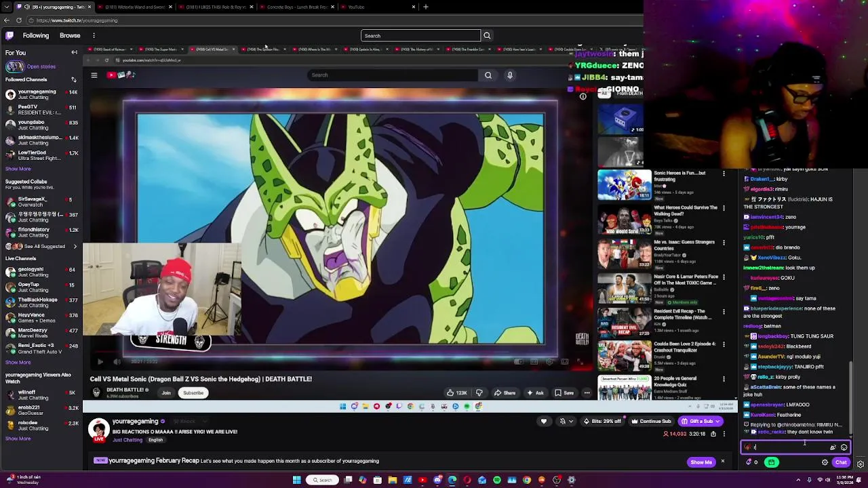This screenshot has width=868, height=488.
Task: Click the YouTube Ask button
Action: [535, 392]
